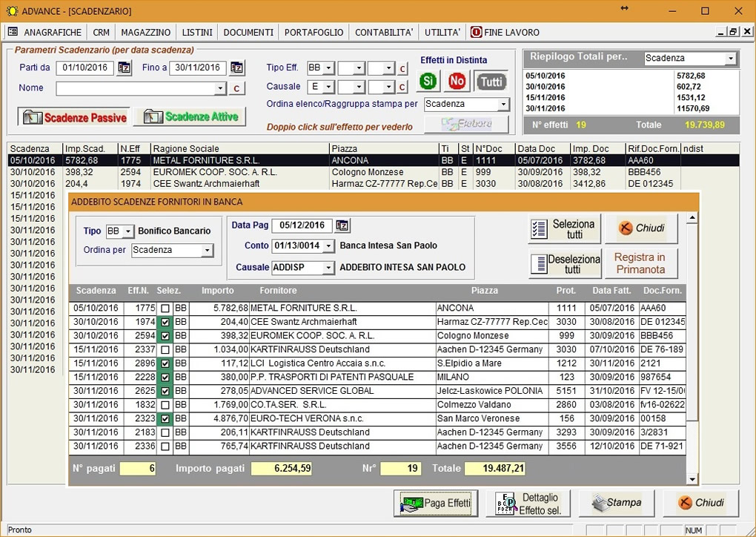
Task: Clear the Causale filter with red C
Action: click(402, 87)
